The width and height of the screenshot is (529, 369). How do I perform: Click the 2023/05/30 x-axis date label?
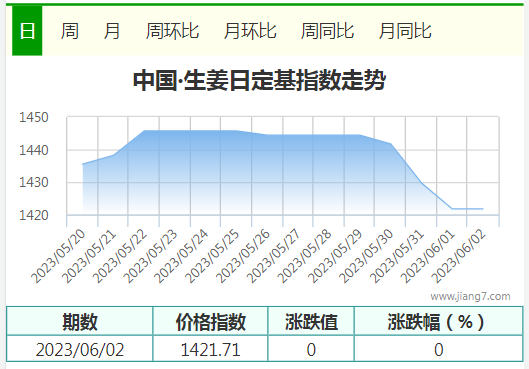366,256
